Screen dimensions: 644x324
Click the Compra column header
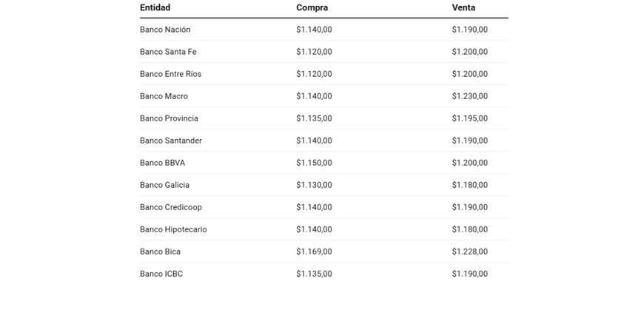click(x=312, y=7)
